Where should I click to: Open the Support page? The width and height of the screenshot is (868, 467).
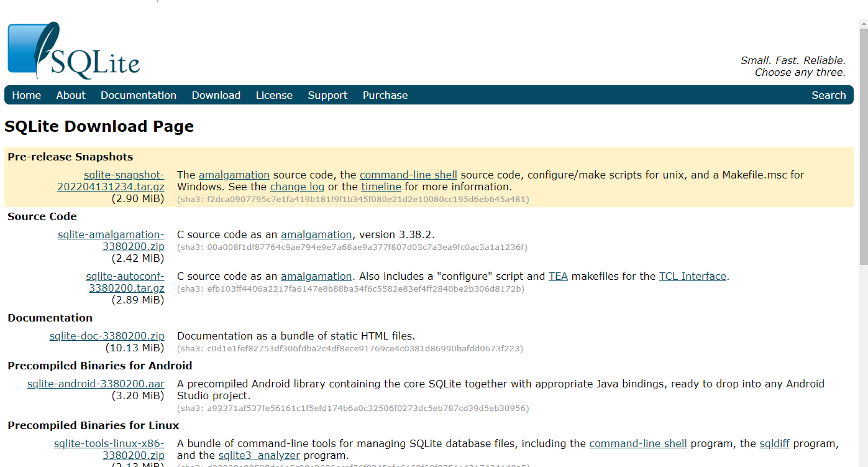327,95
